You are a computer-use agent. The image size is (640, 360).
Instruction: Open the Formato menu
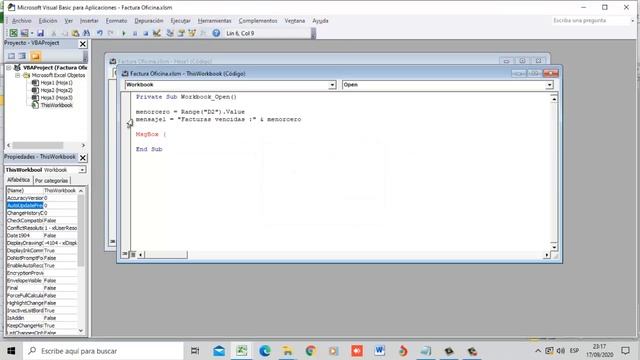116,20
